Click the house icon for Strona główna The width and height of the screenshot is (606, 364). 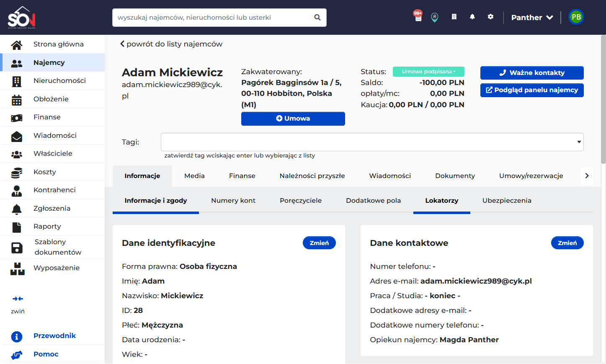17,44
